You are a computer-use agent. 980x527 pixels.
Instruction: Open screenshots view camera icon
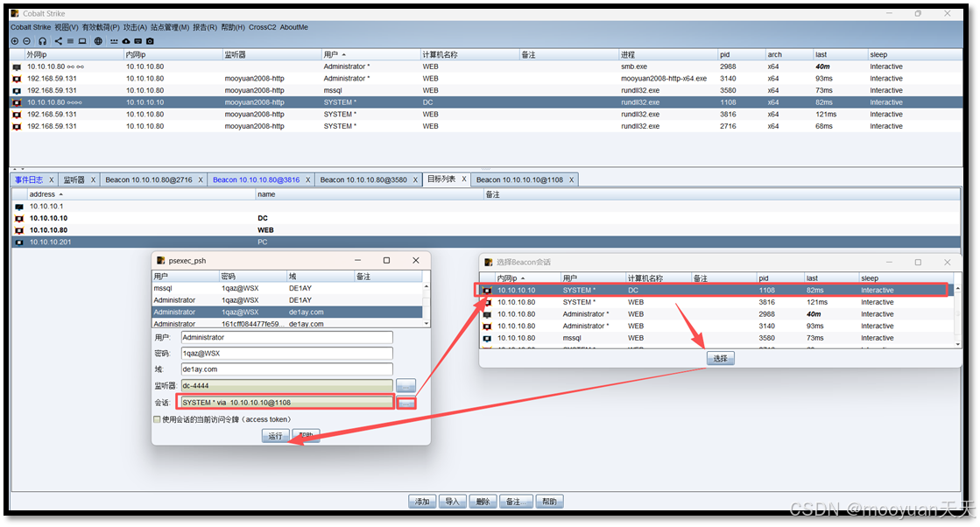[x=150, y=41]
